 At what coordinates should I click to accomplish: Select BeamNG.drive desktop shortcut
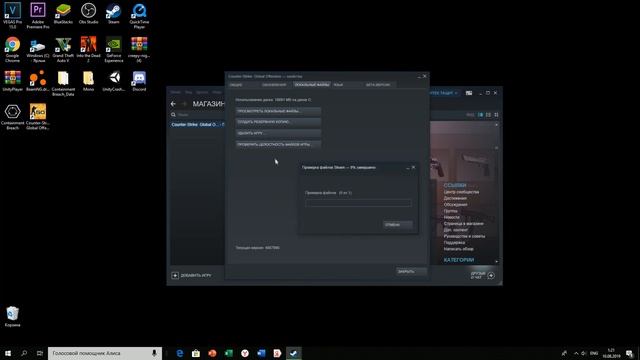click(38, 81)
